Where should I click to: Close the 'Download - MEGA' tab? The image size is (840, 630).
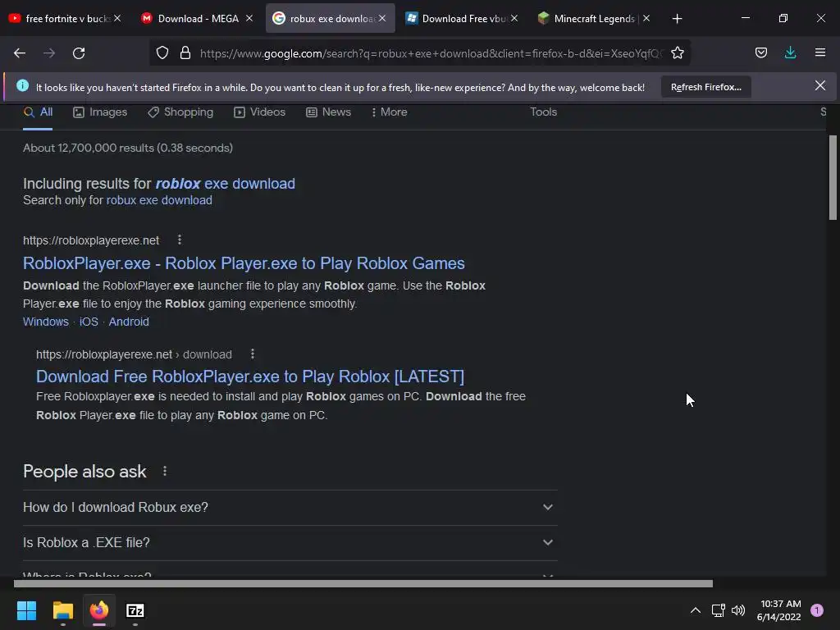tap(249, 18)
